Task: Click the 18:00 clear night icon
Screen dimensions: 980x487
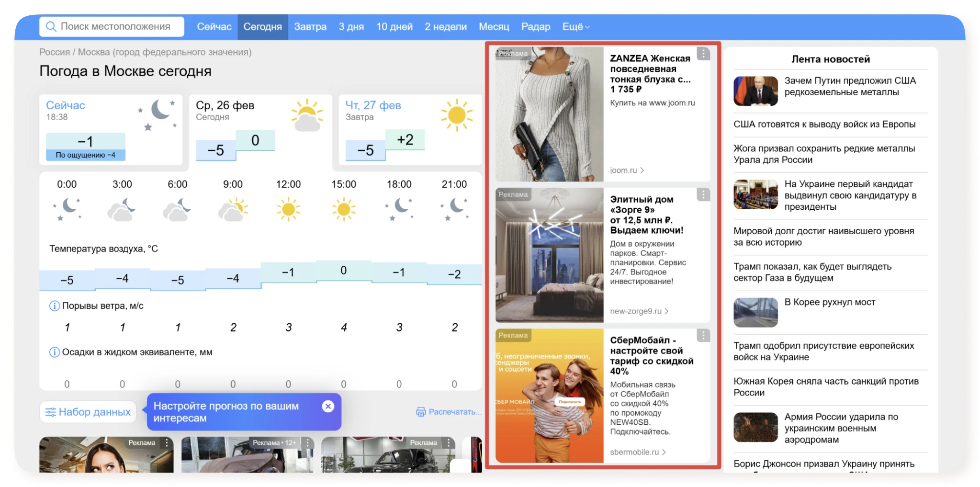Action: [399, 209]
